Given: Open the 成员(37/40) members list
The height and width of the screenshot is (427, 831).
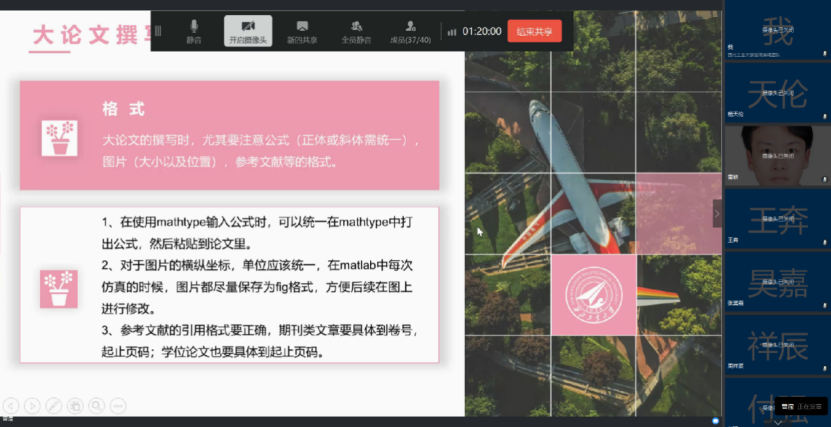Looking at the screenshot, I should (411, 30).
